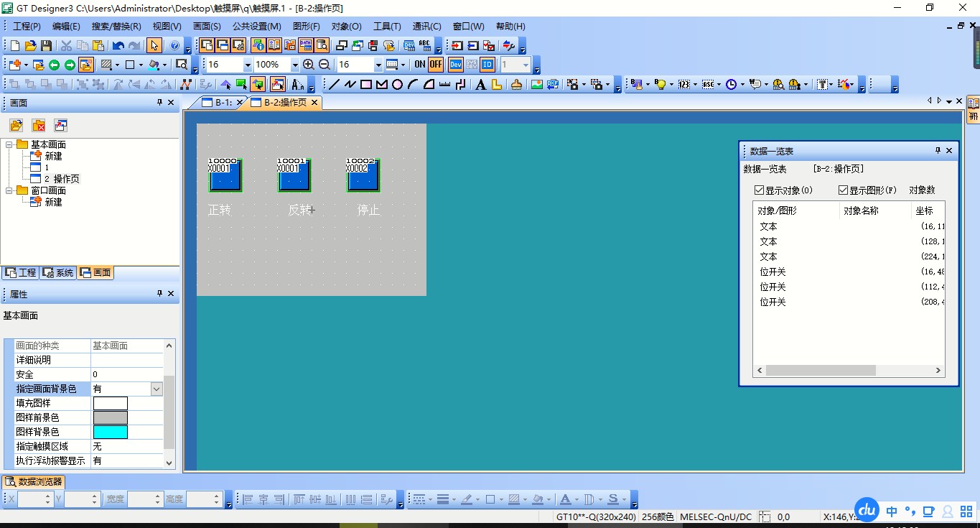The image size is (980, 528).
Task: Click the save project floppy icon
Action: 46,45
